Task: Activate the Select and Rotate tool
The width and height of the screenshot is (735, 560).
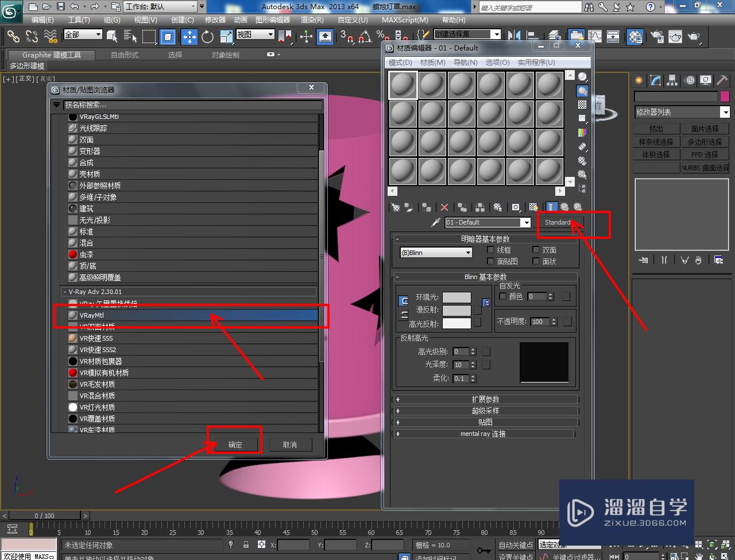Action: pos(207,37)
